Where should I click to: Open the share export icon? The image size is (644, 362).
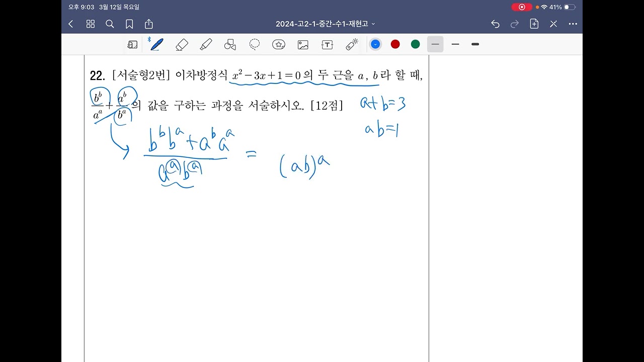pyautogui.click(x=149, y=24)
